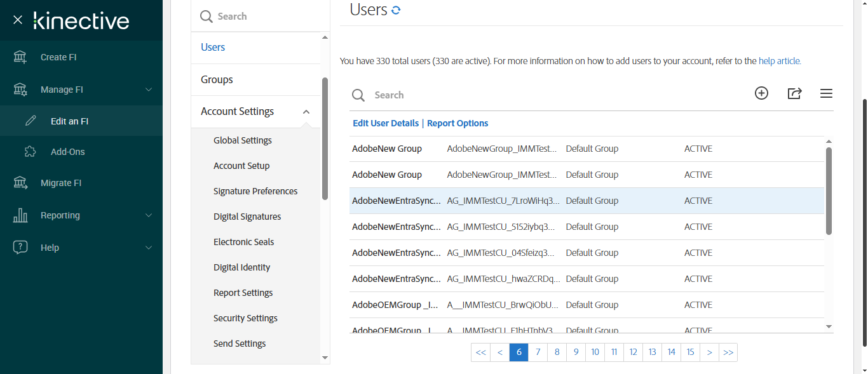Viewport: 868px width, 374px height.
Task: Open the help article link
Action: pyautogui.click(x=780, y=62)
